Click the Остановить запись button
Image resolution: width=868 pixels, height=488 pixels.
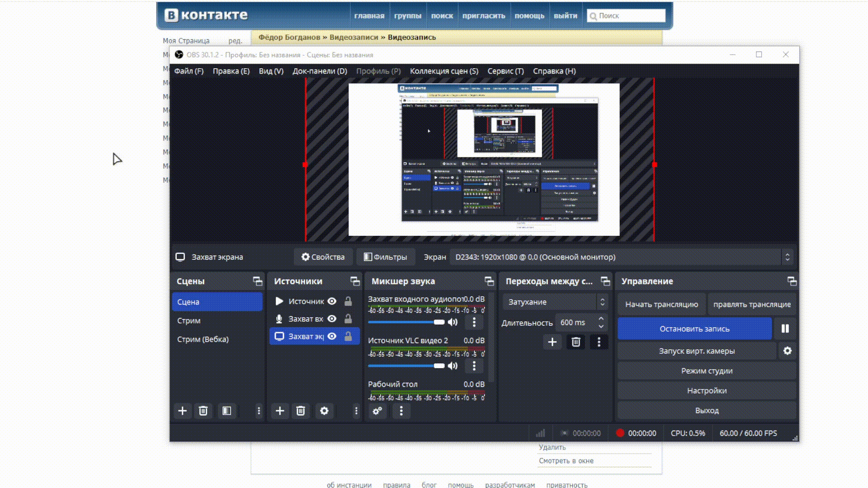coord(694,329)
